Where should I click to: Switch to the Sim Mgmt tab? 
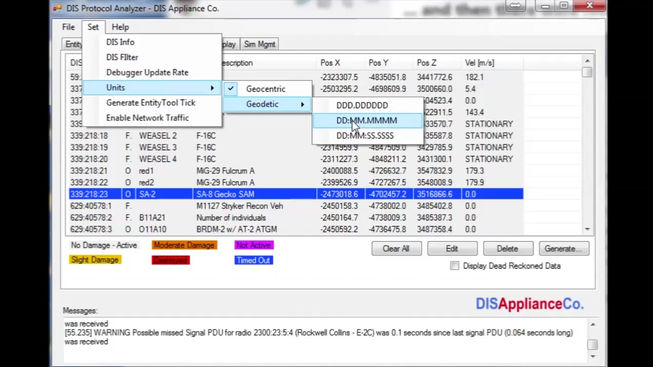click(259, 44)
